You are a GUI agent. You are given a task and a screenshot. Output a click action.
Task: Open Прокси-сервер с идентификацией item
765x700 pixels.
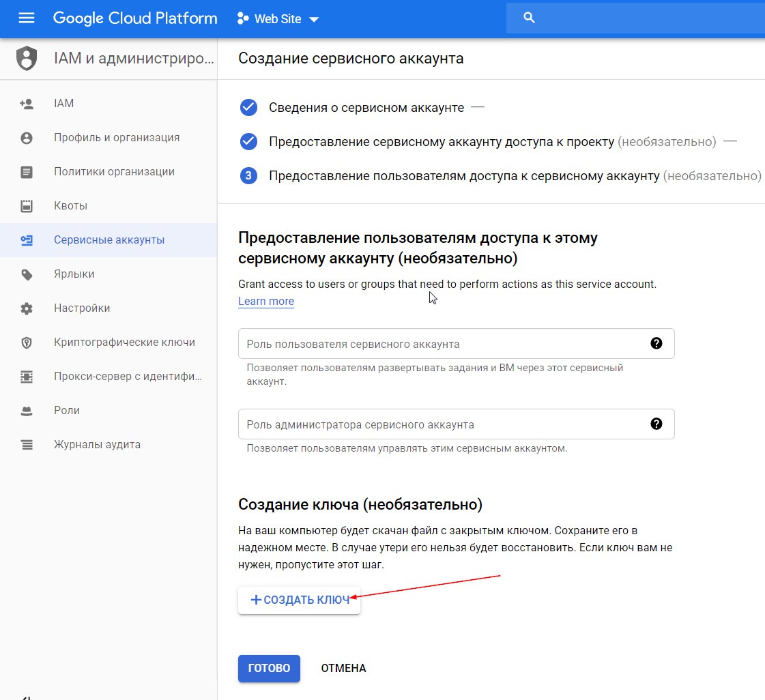point(109,377)
